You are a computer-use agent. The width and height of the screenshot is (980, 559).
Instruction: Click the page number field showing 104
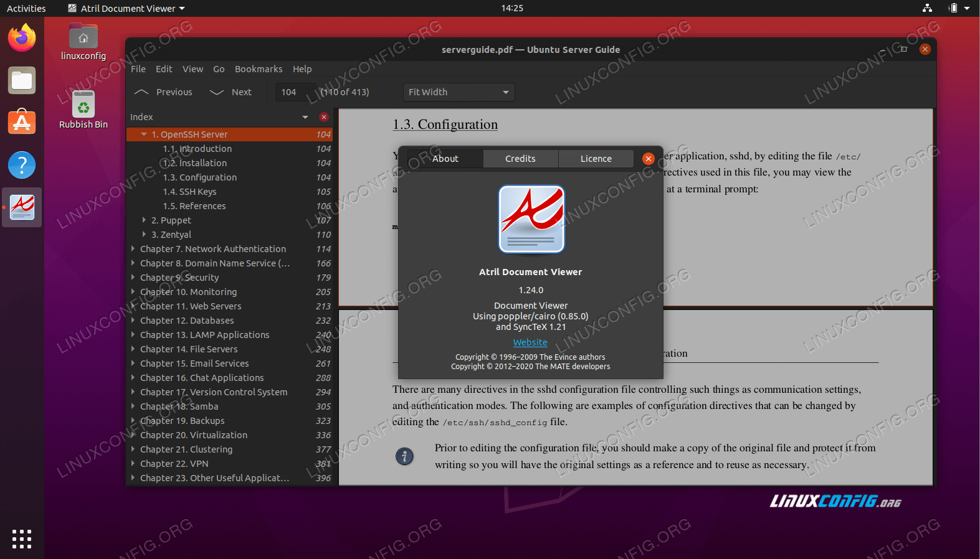pos(295,92)
